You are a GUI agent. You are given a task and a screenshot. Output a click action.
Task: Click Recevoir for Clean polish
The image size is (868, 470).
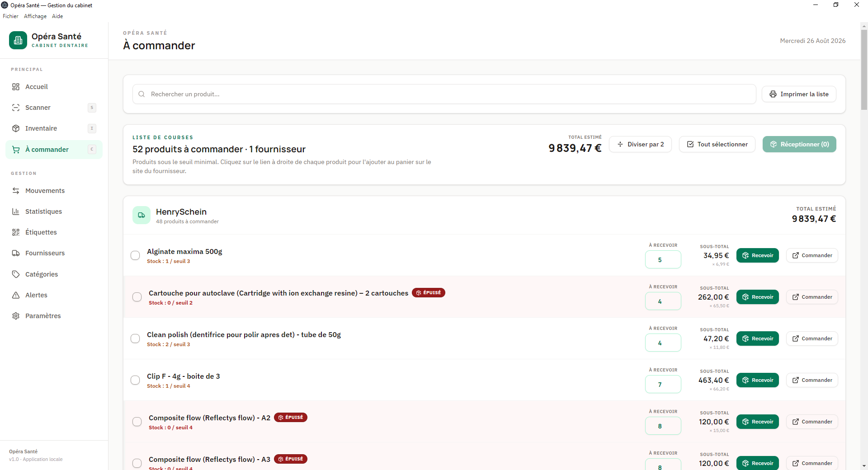click(x=758, y=338)
